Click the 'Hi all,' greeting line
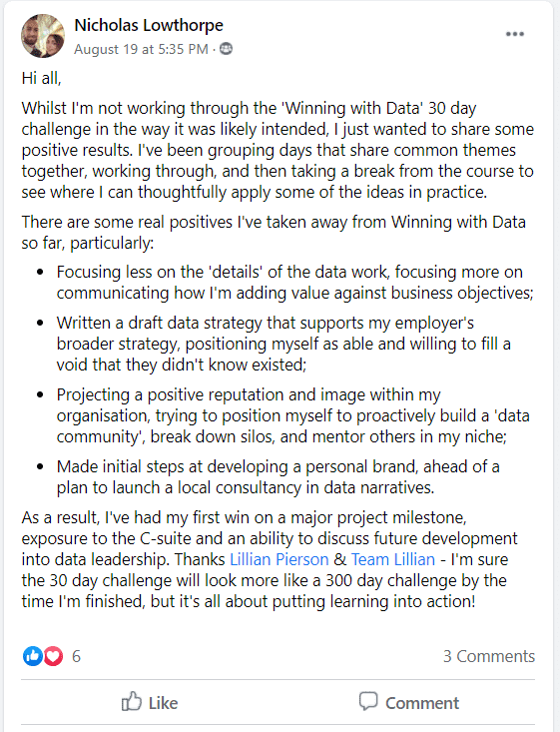 (x=42, y=78)
